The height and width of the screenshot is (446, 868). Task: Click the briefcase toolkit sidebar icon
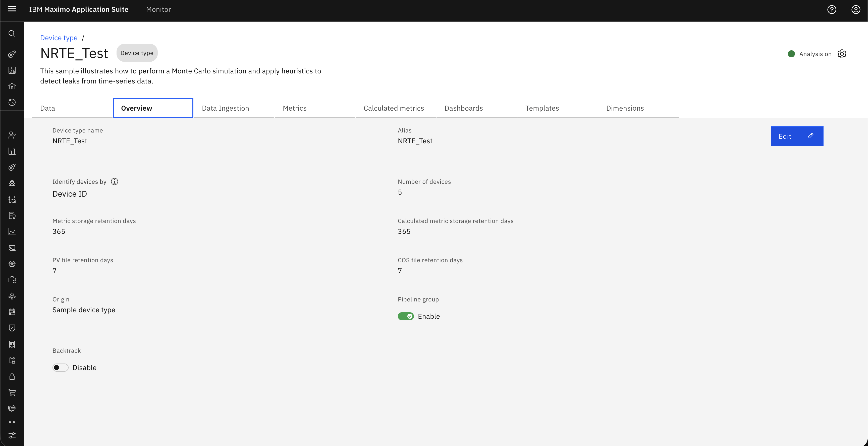[12, 280]
